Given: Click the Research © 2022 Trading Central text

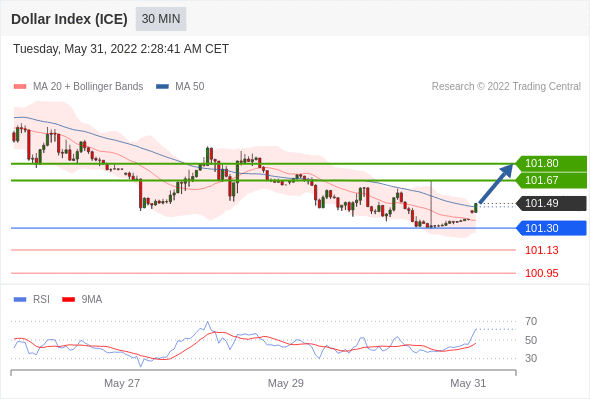Looking at the screenshot, I should point(506,87).
